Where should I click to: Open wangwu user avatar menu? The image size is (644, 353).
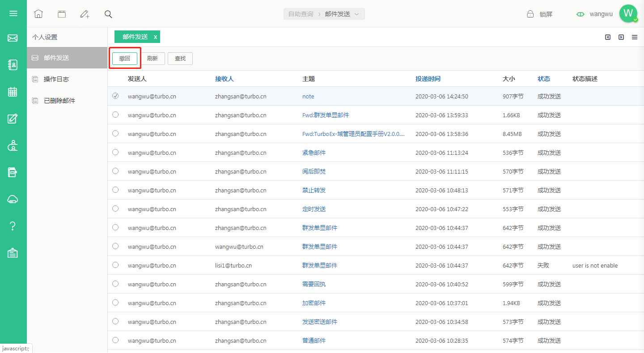pos(628,13)
